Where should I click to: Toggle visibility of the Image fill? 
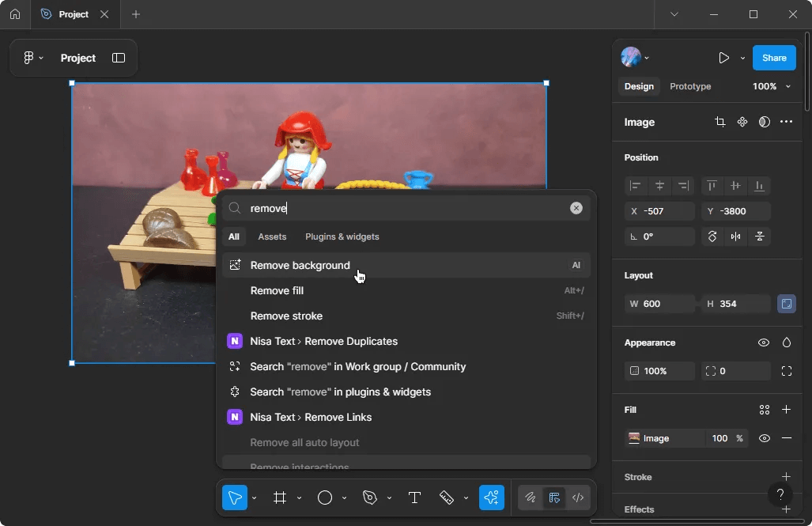764,438
